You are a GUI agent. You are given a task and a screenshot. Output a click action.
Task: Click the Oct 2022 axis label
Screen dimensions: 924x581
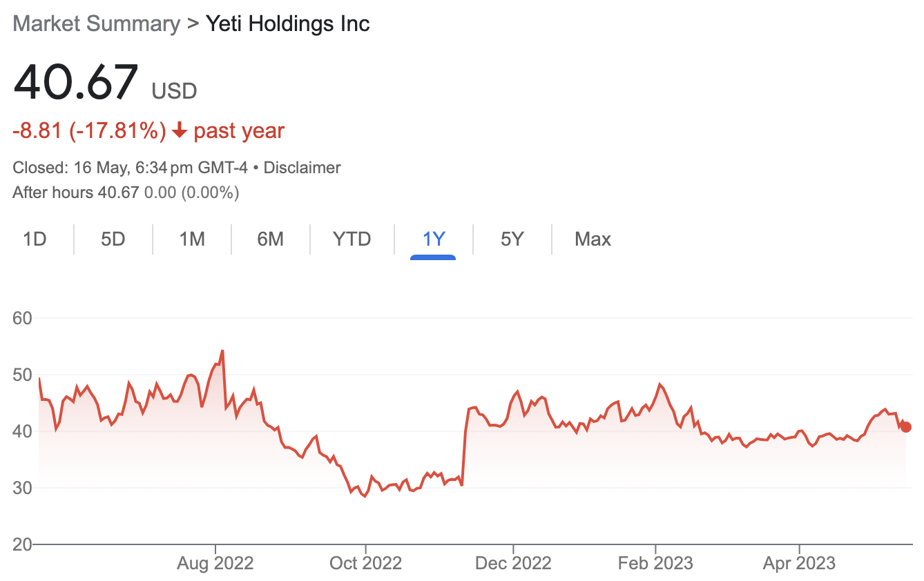[365, 563]
